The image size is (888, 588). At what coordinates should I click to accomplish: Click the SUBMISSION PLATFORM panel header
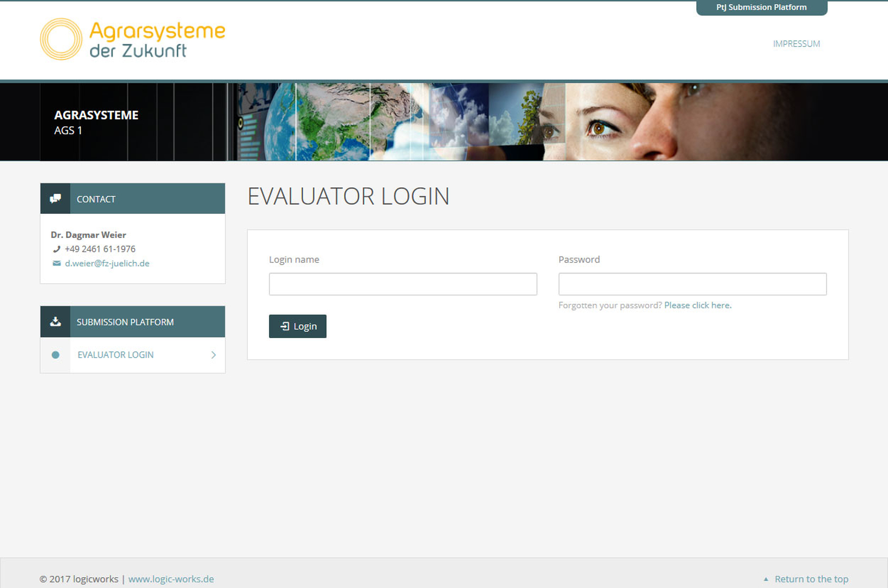click(x=132, y=322)
